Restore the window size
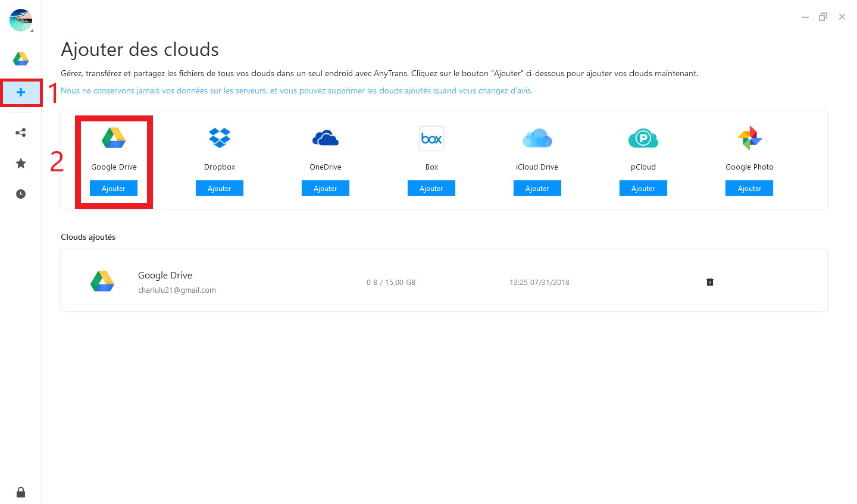857x504 pixels. [823, 17]
